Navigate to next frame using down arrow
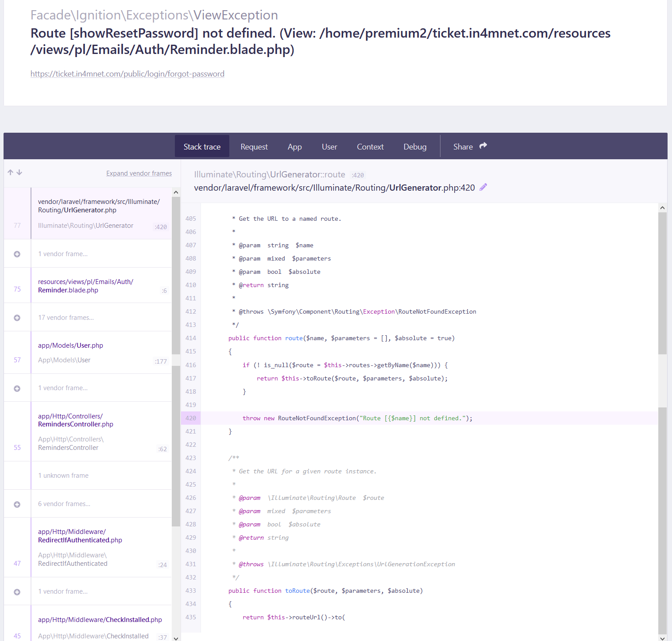This screenshot has height=641, width=672. [19, 172]
